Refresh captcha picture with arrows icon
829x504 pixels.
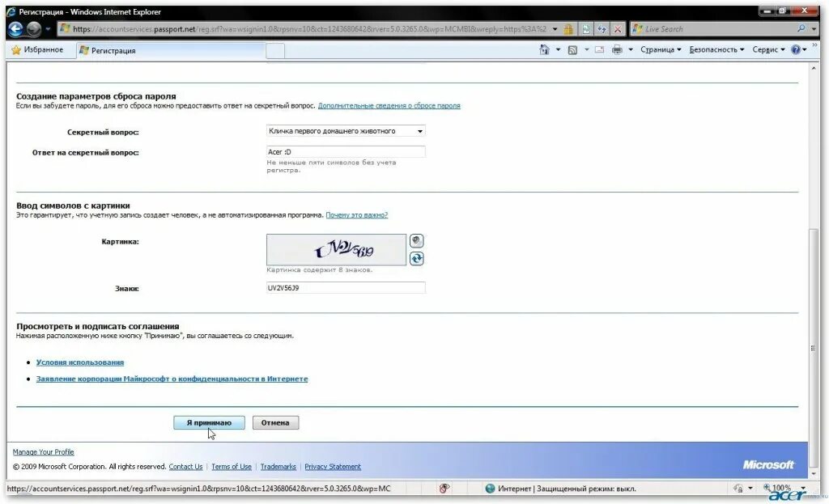tap(417, 258)
